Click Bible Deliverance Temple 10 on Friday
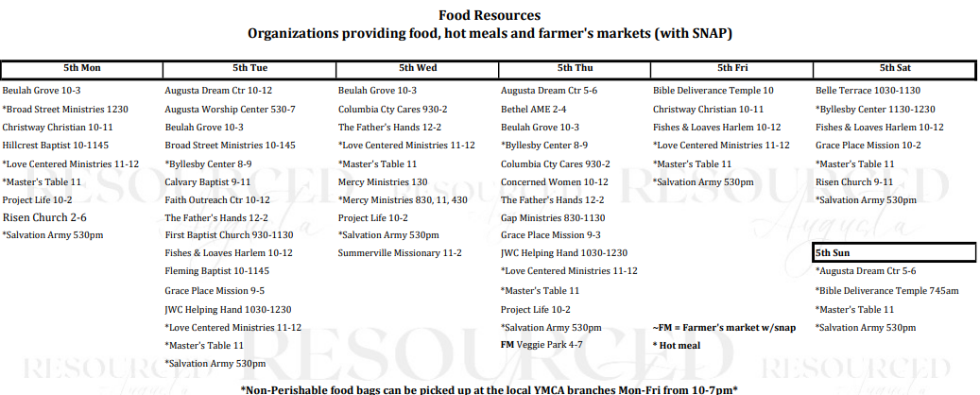 (x=714, y=91)
